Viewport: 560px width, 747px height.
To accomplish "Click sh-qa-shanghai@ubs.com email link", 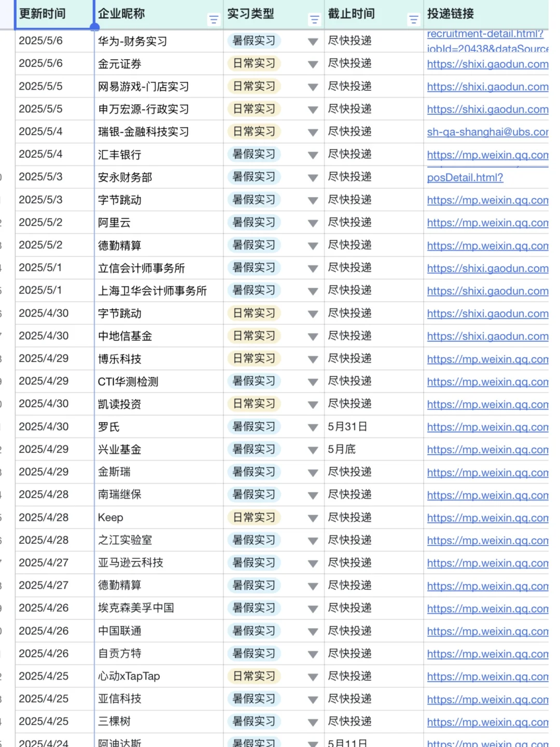I will point(487,132).
